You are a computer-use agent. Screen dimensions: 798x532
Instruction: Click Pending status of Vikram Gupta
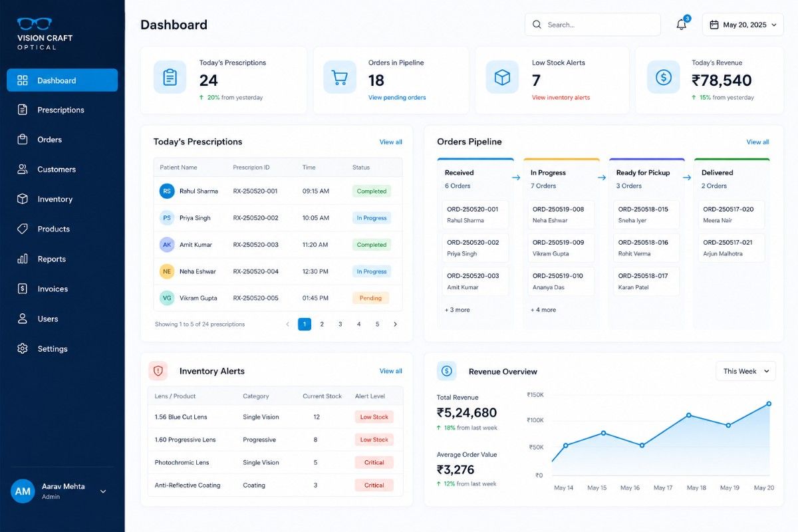pos(370,298)
